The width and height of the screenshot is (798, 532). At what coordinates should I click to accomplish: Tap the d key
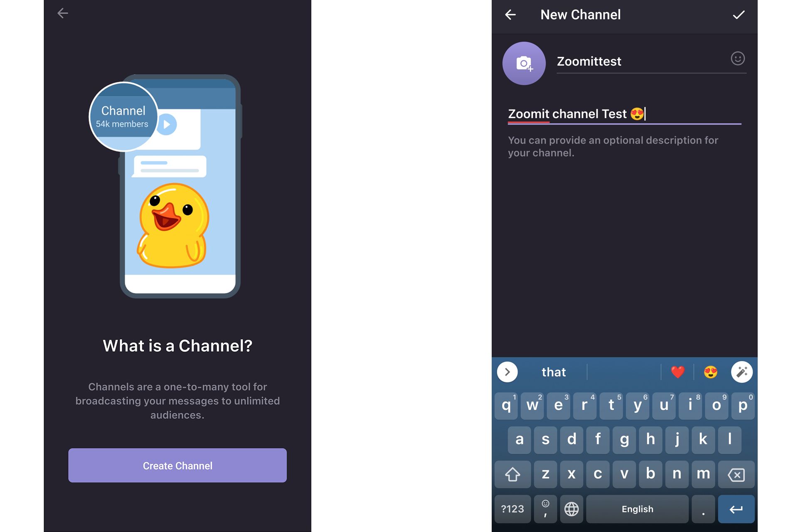[572, 440]
